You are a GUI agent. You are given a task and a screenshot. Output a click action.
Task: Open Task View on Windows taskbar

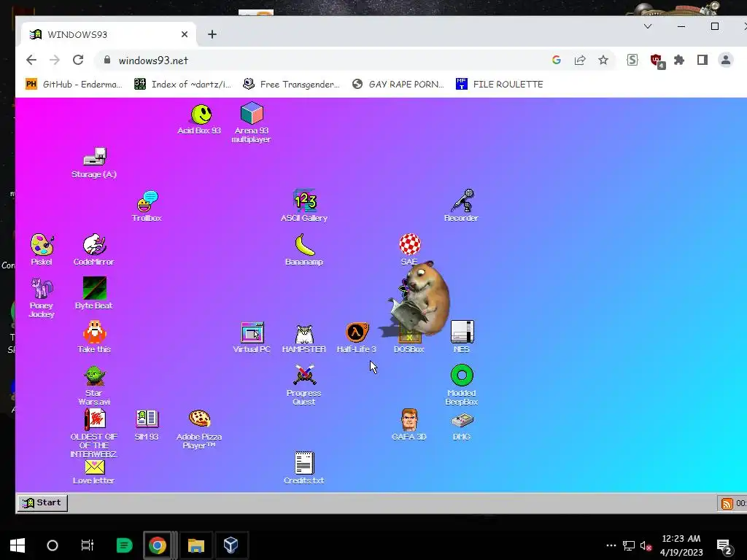(x=88, y=545)
